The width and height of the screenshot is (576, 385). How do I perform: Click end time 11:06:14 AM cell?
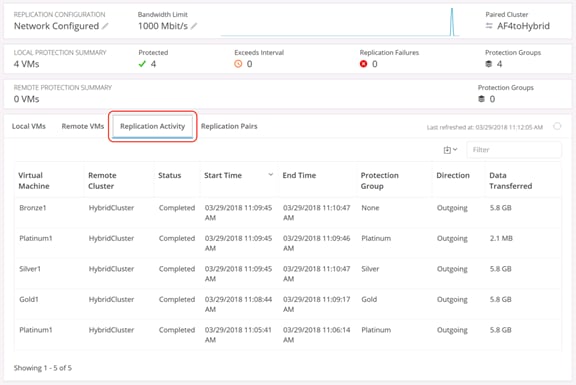(316, 335)
